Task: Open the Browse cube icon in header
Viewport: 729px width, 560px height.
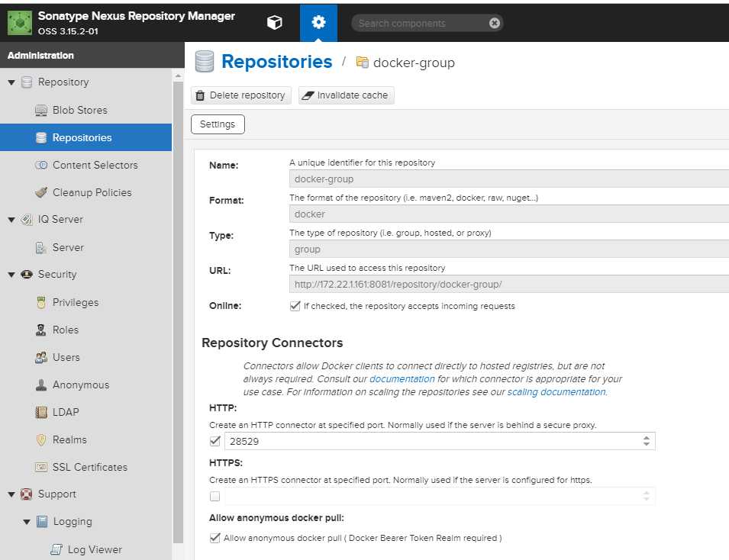Action: 274,22
